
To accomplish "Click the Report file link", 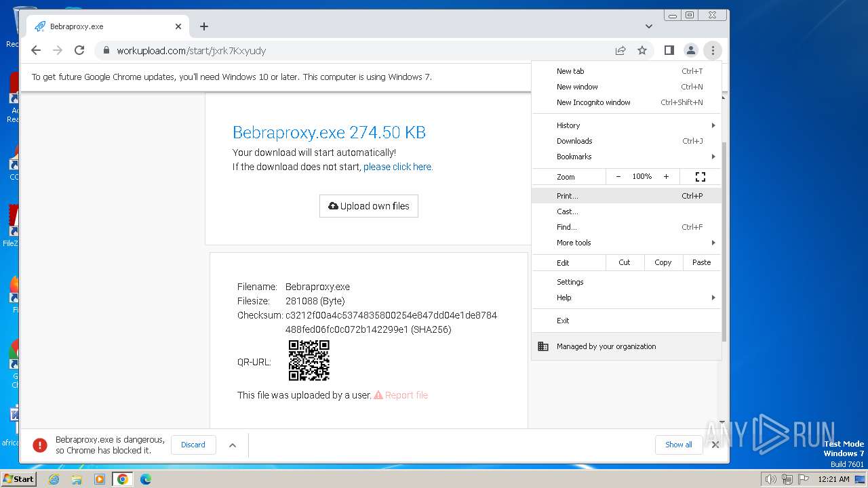I will point(401,395).
